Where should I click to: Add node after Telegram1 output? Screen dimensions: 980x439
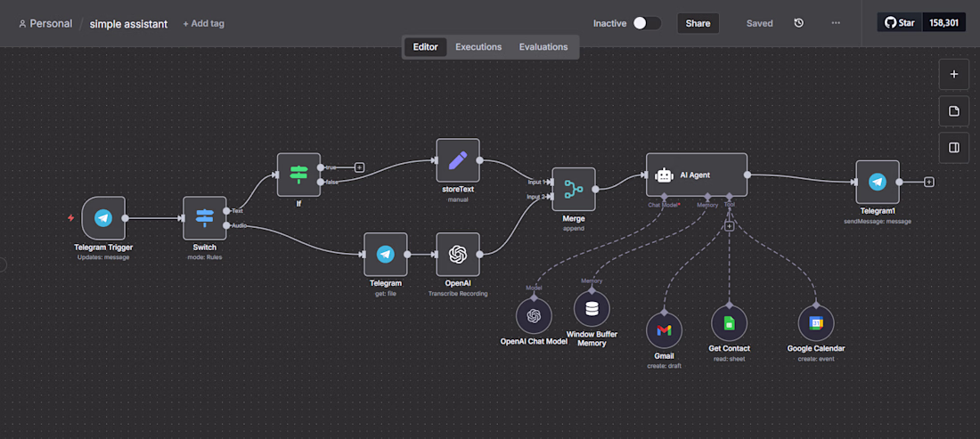click(x=928, y=182)
